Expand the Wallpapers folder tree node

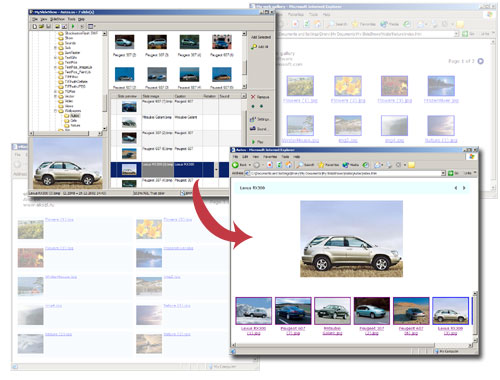56,111
